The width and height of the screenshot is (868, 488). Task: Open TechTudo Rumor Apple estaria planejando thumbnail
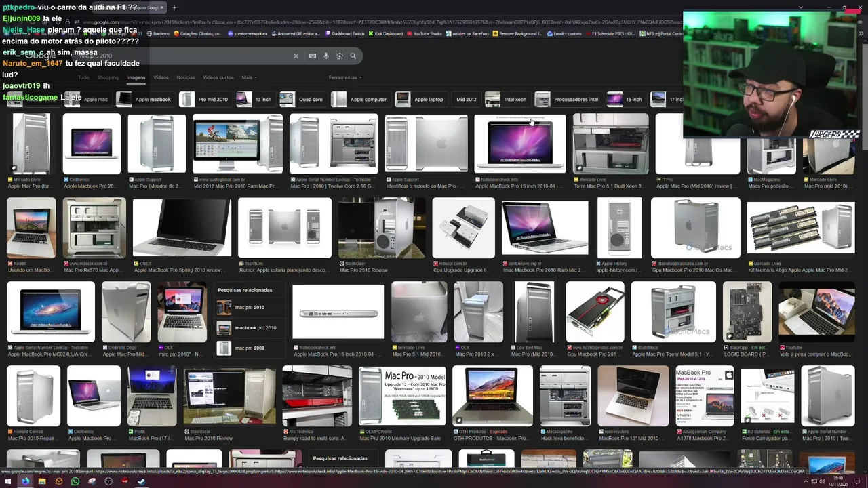pos(285,228)
